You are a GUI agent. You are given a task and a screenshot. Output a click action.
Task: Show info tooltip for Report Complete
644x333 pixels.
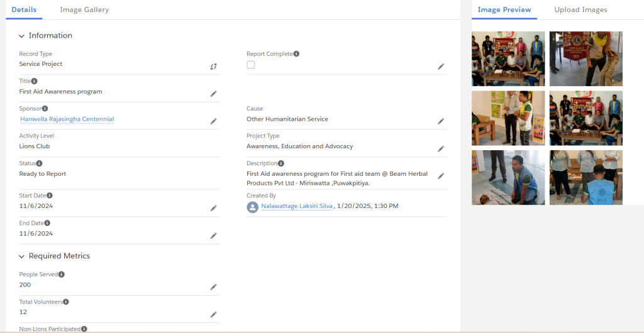tap(297, 54)
